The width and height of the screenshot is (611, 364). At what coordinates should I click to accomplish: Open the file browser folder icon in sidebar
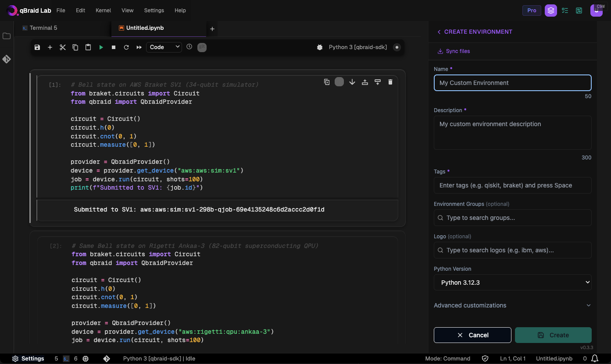pos(7,36)
